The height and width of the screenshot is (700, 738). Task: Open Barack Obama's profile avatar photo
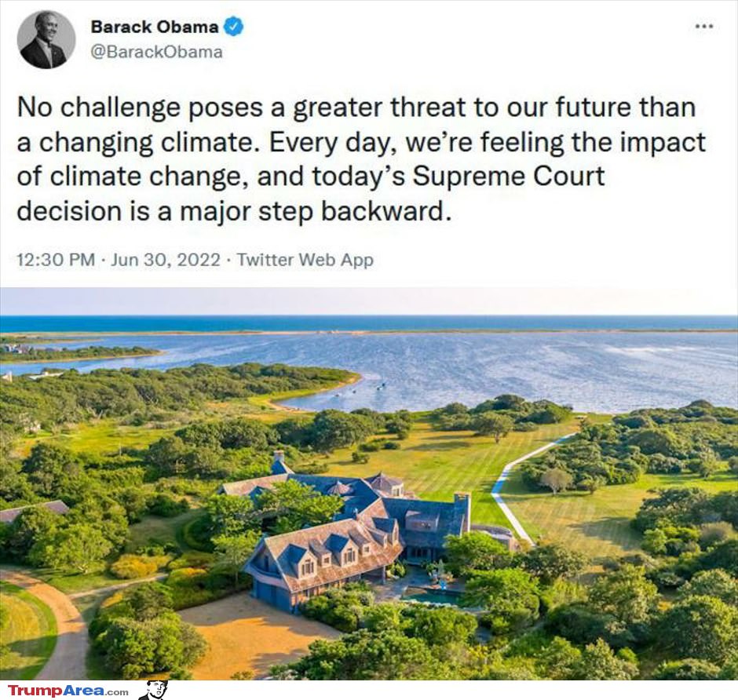tap(46, 39)
